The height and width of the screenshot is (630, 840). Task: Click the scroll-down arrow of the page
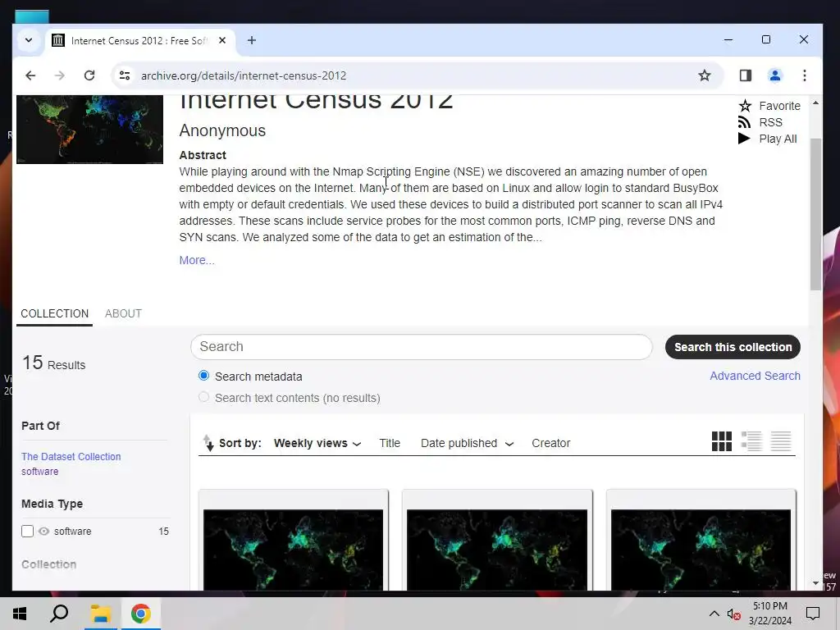tap(815, 583)
